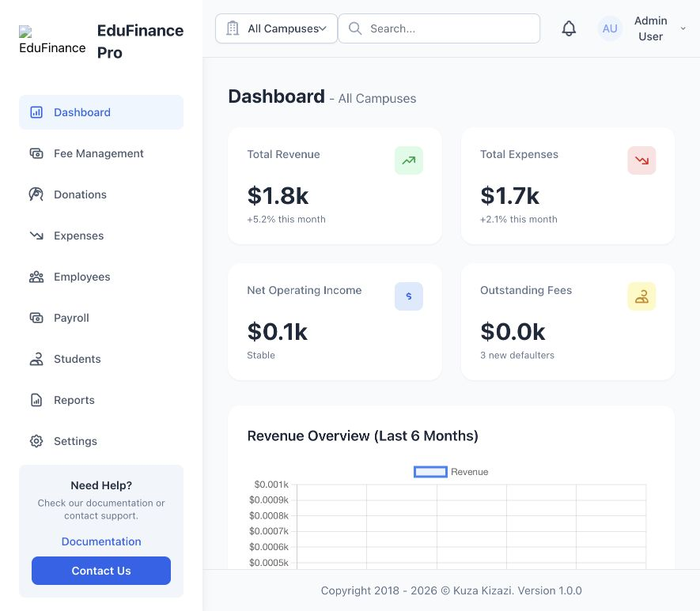The width and height of the screenshot is (700, 611).
Task: Click the Payroll cash icon
Action: click(x=36, y=318)
